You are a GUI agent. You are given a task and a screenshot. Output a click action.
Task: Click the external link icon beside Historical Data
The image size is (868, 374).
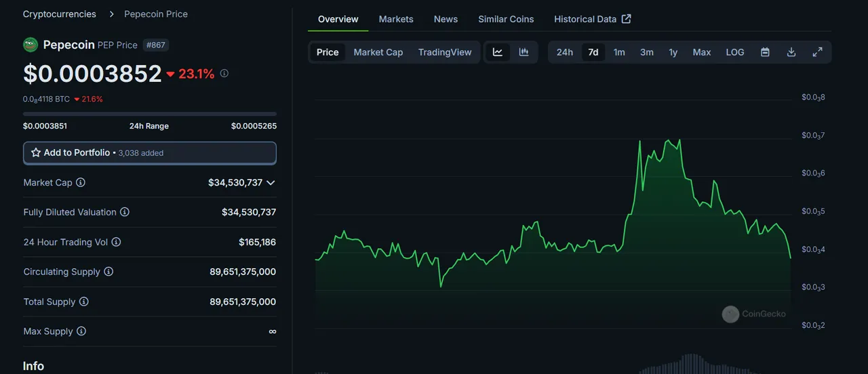coord(626,19)
